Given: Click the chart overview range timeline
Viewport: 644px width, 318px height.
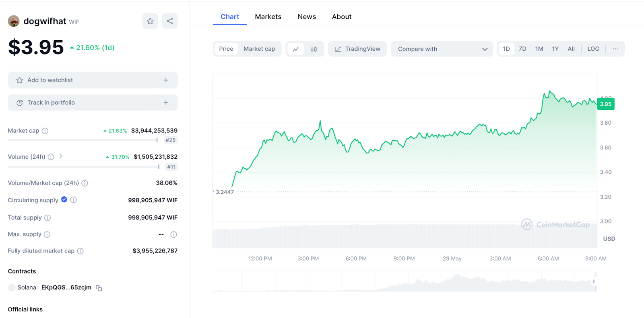Looking at the screenshot, I should [x=405, y=281].
